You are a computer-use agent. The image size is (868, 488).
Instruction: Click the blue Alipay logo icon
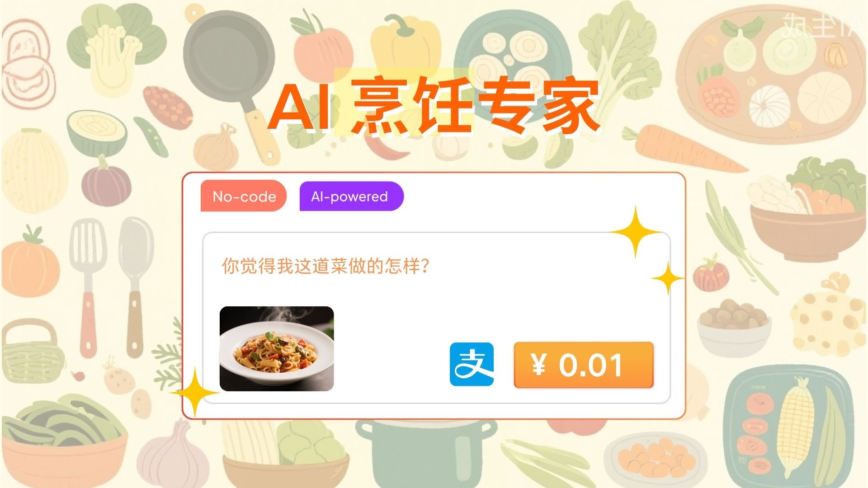coord(472,364)
